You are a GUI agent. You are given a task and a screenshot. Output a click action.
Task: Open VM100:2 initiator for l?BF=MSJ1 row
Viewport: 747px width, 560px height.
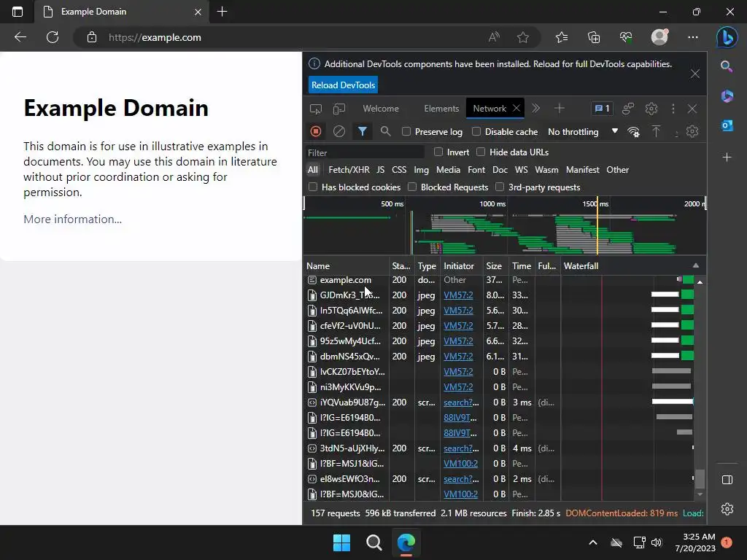461,464
